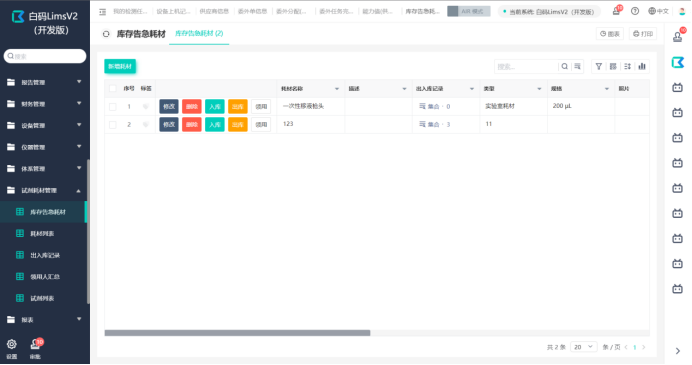Open the 规格 column dropdown arrow
This screenshot has width=692, height=365.
coord(607,89)
